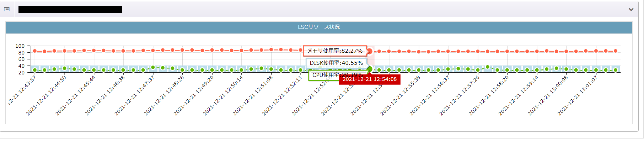The width and height of the screenshot is (644, 141).
Task: Click x-axis label 2021-12-21 12:47:37
Action: tap(134, 95)
